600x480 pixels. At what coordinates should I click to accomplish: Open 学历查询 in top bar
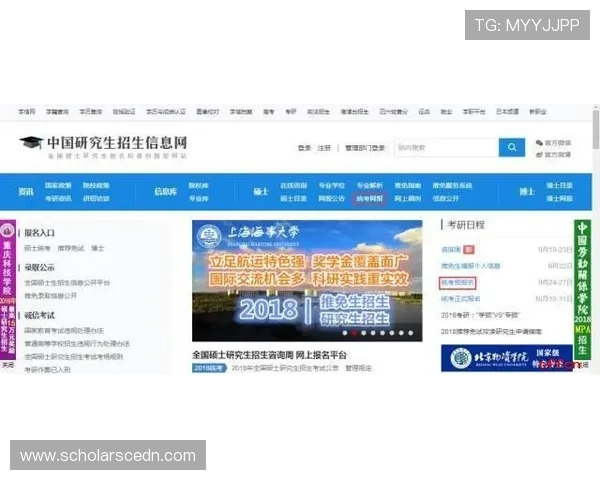[91, 111]
